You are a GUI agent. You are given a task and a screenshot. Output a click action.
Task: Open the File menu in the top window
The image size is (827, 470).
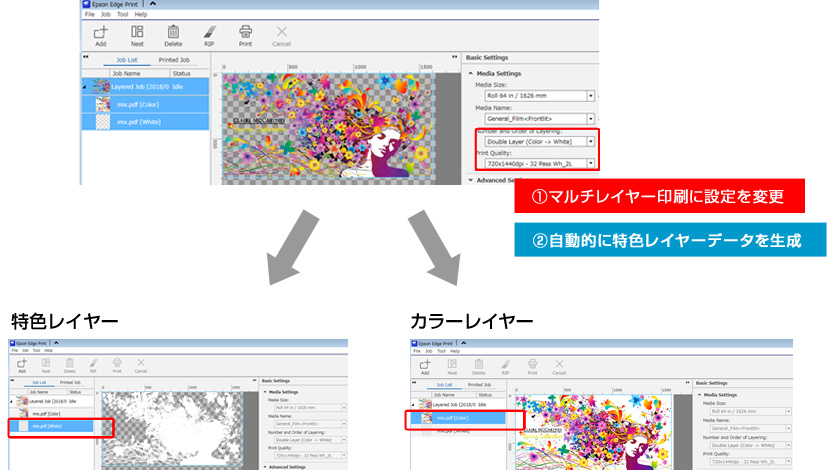pos(90,14)
